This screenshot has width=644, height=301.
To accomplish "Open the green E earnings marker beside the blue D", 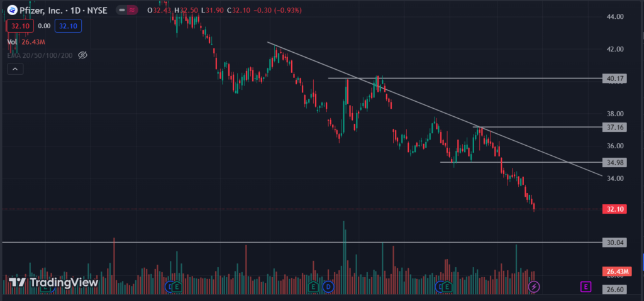I will pyautogui.click(x=314, y=286).
